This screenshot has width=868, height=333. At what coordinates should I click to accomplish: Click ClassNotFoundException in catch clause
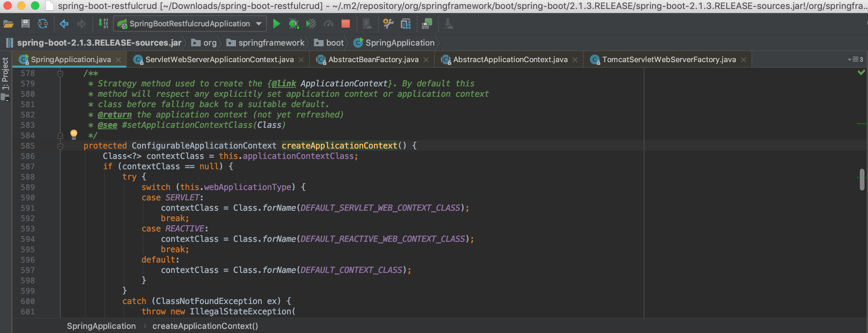click(209, 301)
